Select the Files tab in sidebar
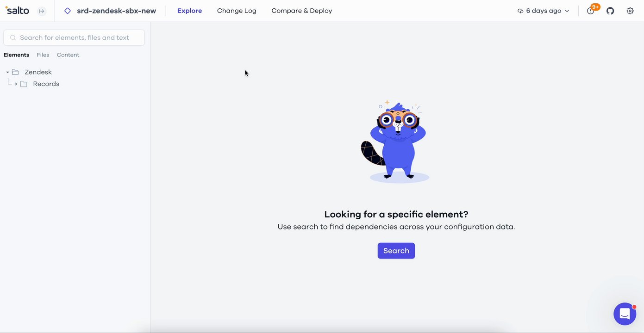 [x=43, y=55]
